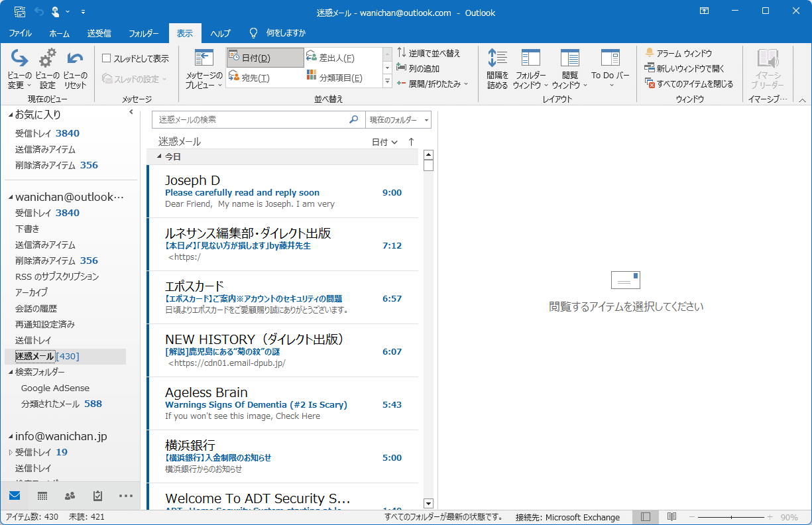Click the send/receive all folders quick access icon
Screen dimensions: 812x525
(19, 13)
